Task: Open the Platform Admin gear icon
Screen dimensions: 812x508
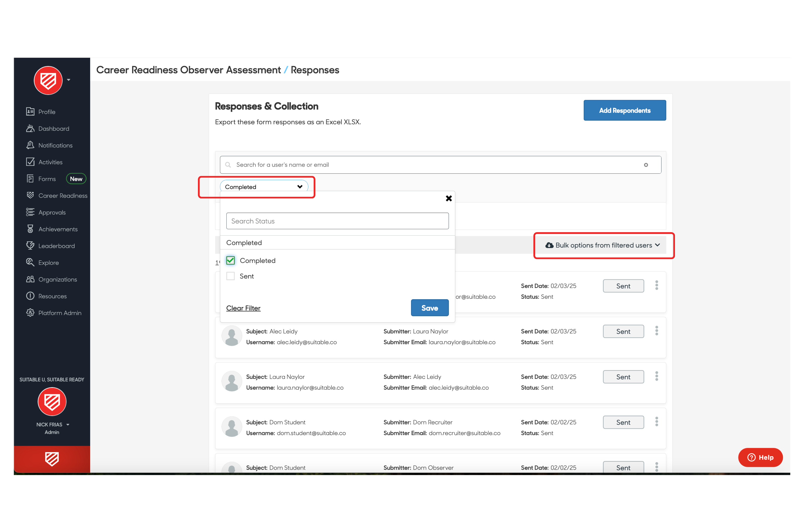Action: 30,313
